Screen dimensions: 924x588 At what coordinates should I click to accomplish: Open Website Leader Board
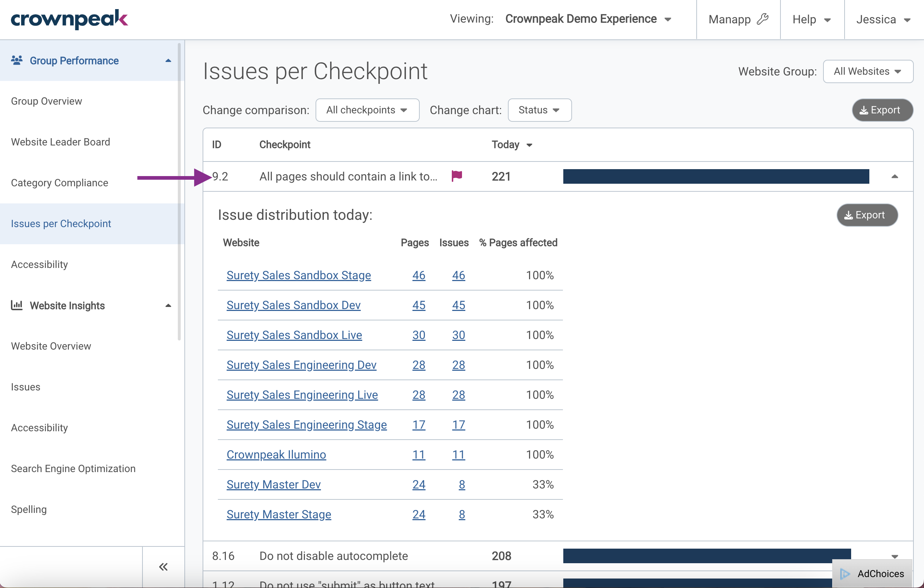60,142
